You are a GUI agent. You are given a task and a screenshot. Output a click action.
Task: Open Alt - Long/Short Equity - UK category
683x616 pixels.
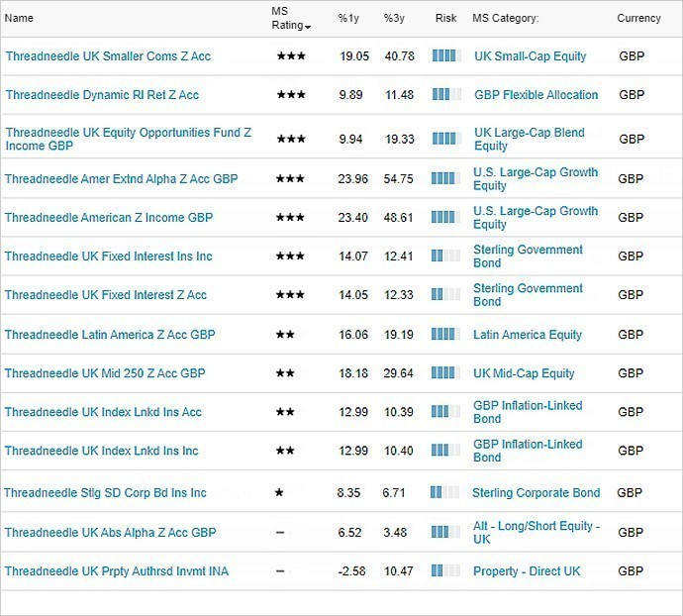pyautogui.click(x=537, y=532)
